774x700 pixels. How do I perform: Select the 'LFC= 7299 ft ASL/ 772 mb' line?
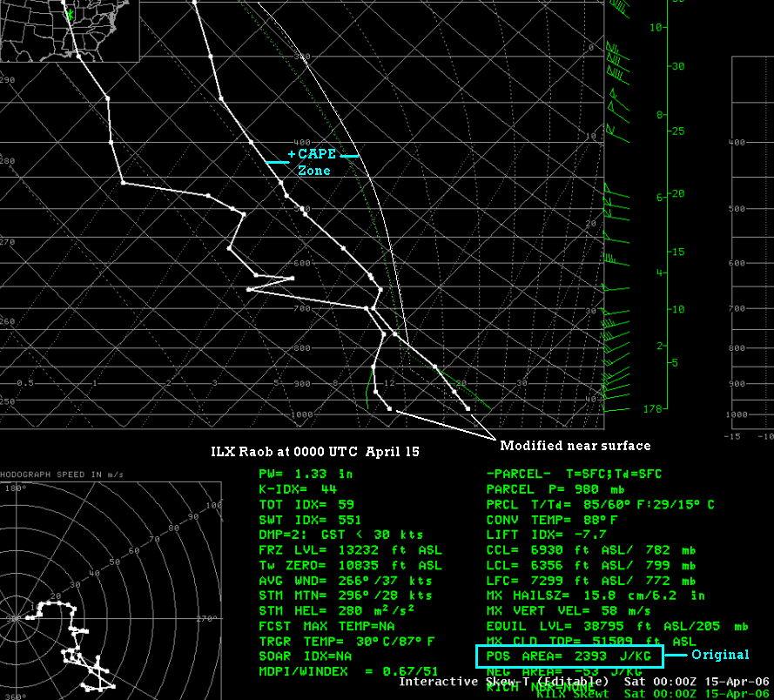click(590, 581)
